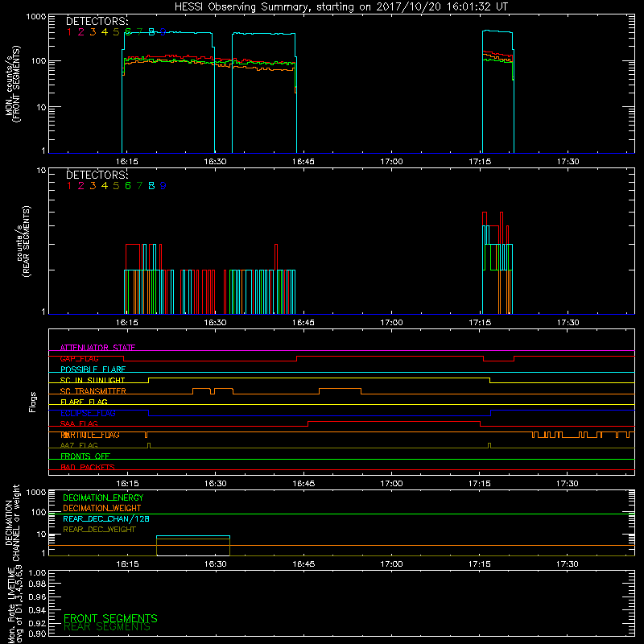Click the GAP_FLAG label
The width and height of the screenshot is (644, 644).
(x=79, y=358)
